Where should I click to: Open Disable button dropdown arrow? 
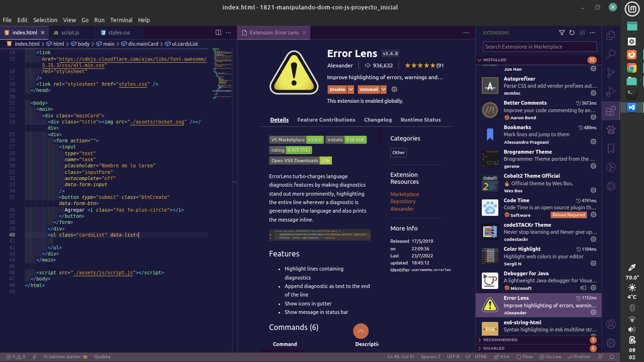351,90
